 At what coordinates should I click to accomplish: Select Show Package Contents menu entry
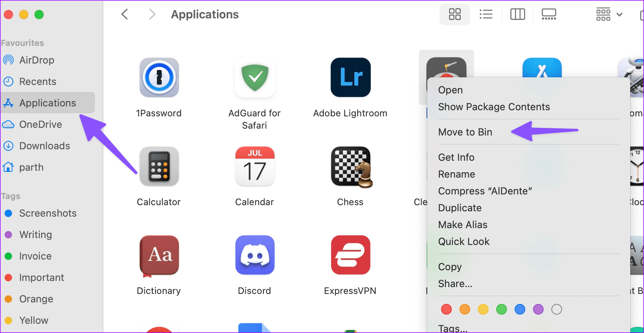coord(494,107)
